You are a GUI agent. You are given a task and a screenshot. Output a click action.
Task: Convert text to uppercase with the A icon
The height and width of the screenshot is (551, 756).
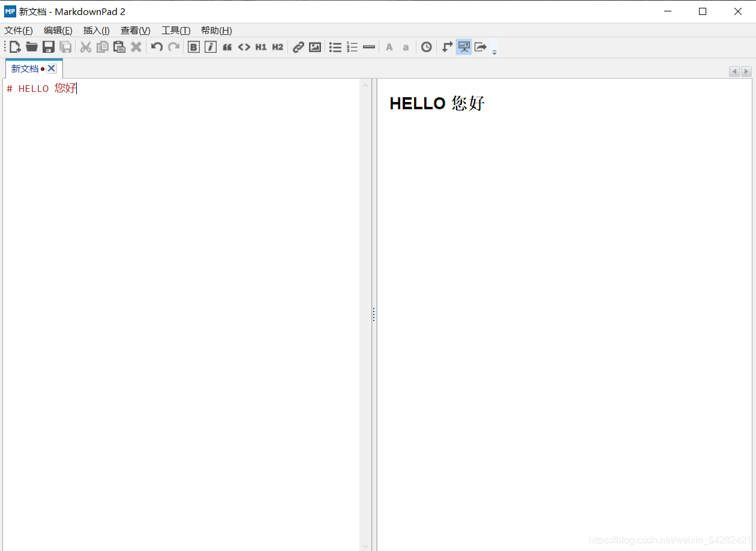pos(389,47)
